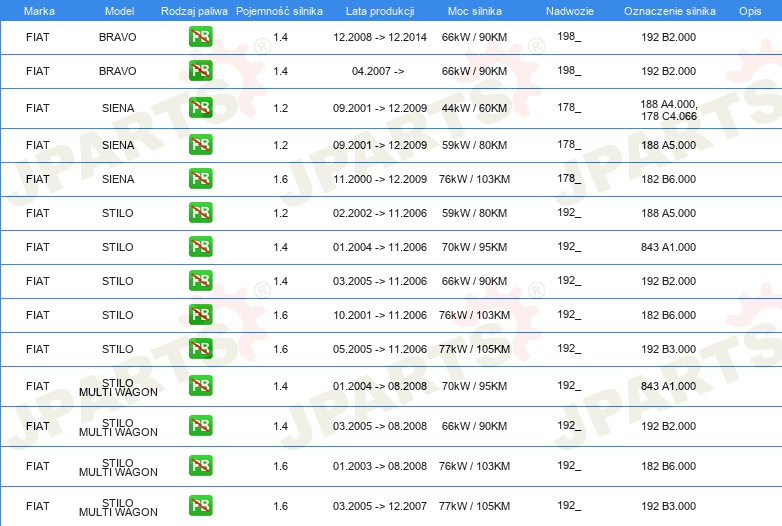
Task: Click fuel icon in Stilo 10.2001 row
Action: coord(200,315)
